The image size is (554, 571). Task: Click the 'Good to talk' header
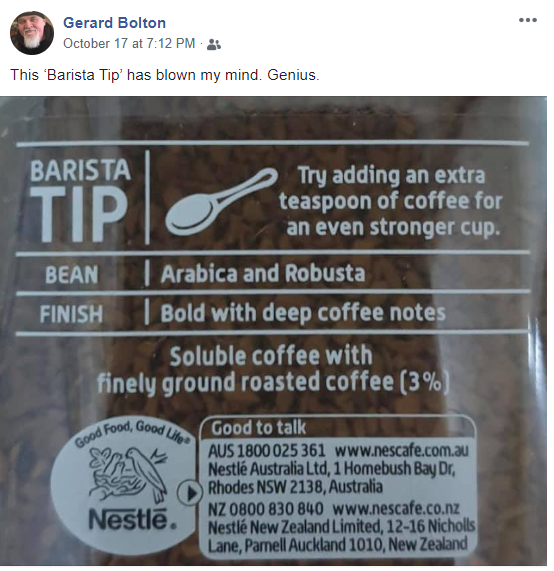click(x=259, y=428)
